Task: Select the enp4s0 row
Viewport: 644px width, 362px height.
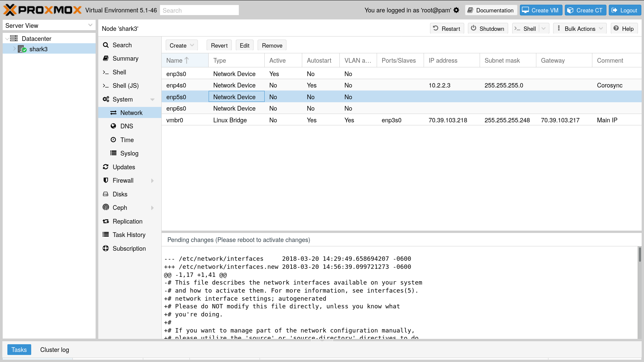Action: (401, 85)
